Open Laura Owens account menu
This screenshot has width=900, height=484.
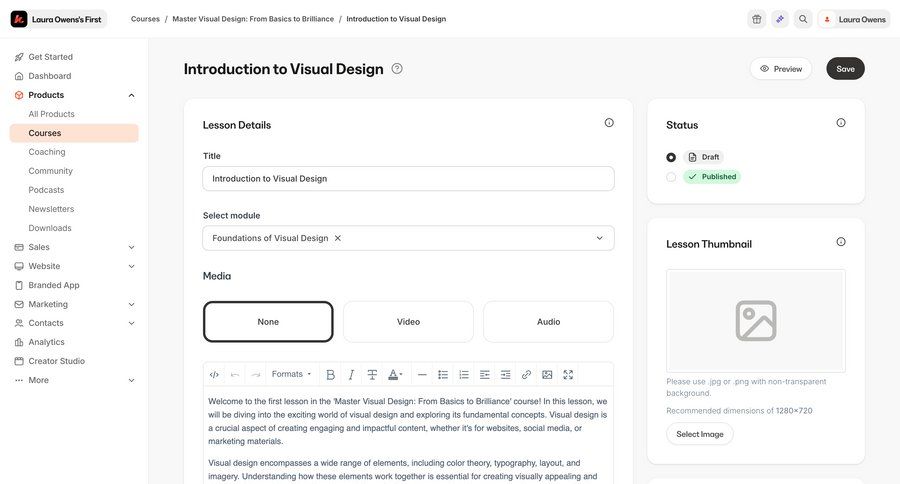pyautogui.click(x=854, y=19)
